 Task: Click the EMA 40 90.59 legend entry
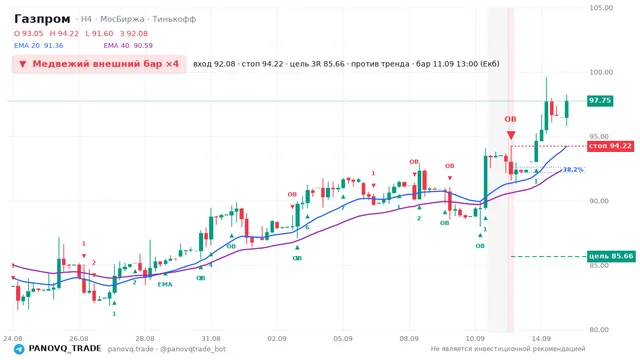128,45
